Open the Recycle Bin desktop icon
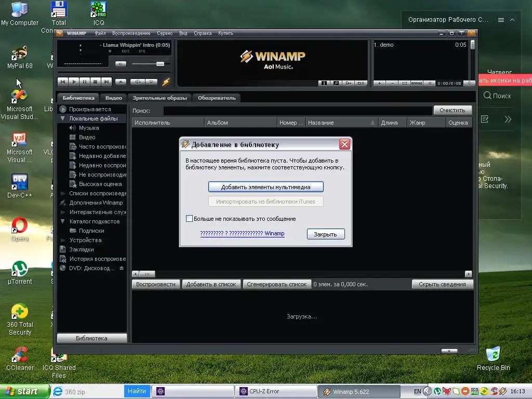The width and height of the screenshot is (532, 399). [494, 358]
